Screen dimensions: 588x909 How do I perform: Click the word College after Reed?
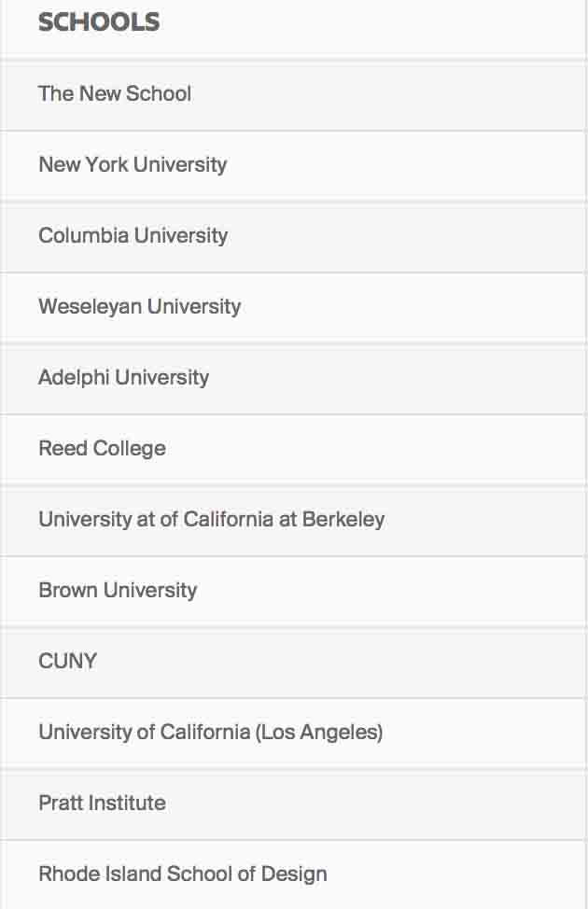click(x=130, y=449)
